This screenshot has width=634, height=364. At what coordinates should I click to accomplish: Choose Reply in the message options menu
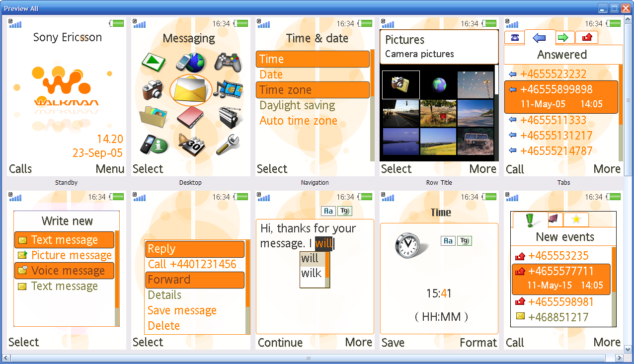coord(194,249)
